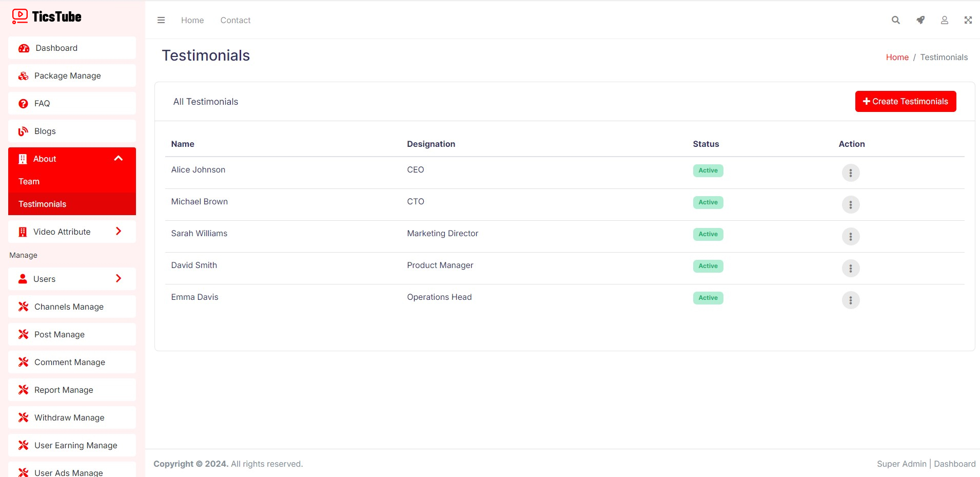
Task: Go to Package Manage in sidebar
Action: [x=67, y=75]
